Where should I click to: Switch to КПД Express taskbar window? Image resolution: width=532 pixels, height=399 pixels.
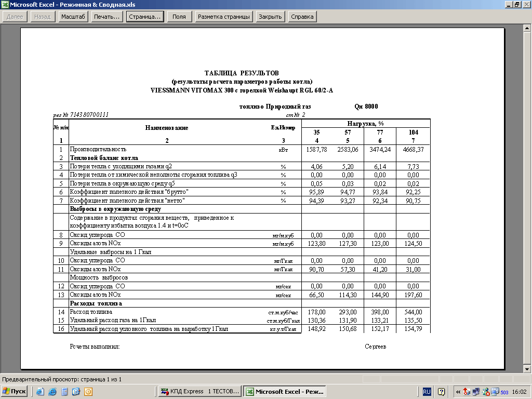[x=199, y=392]
